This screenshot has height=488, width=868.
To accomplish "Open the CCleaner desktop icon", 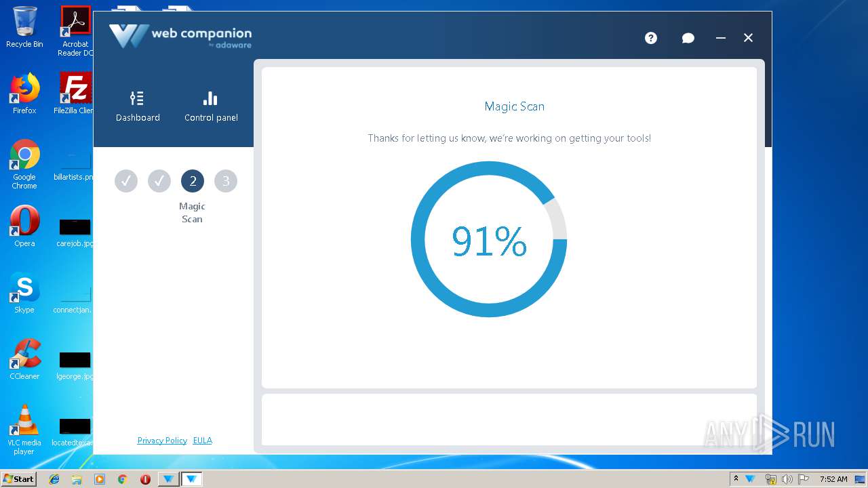I will click(24, 359).
